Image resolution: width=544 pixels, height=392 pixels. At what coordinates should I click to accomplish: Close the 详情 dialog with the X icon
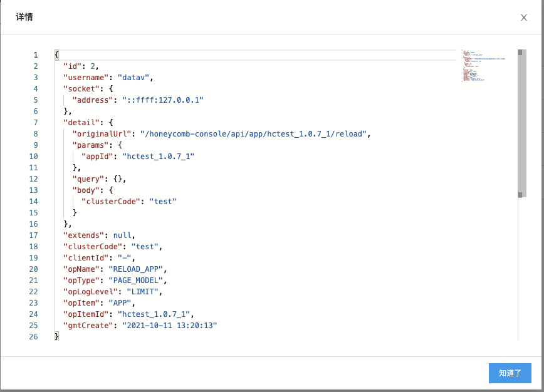pyautogui.click(x=523, y=18)
